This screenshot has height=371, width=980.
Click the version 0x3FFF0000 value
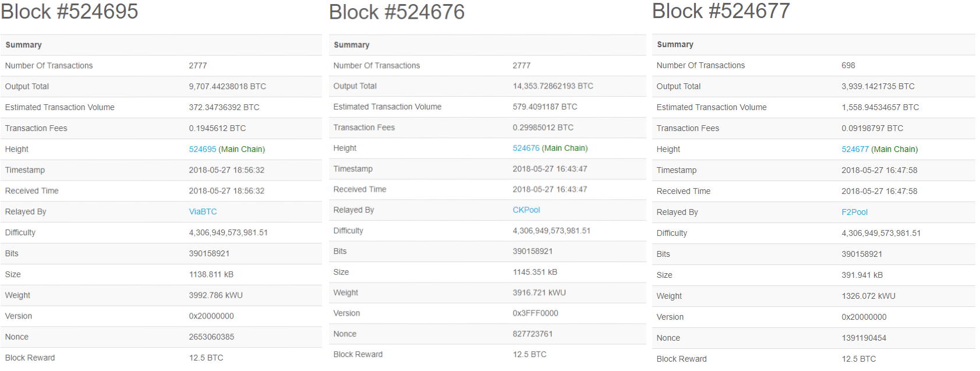[535, 313]
